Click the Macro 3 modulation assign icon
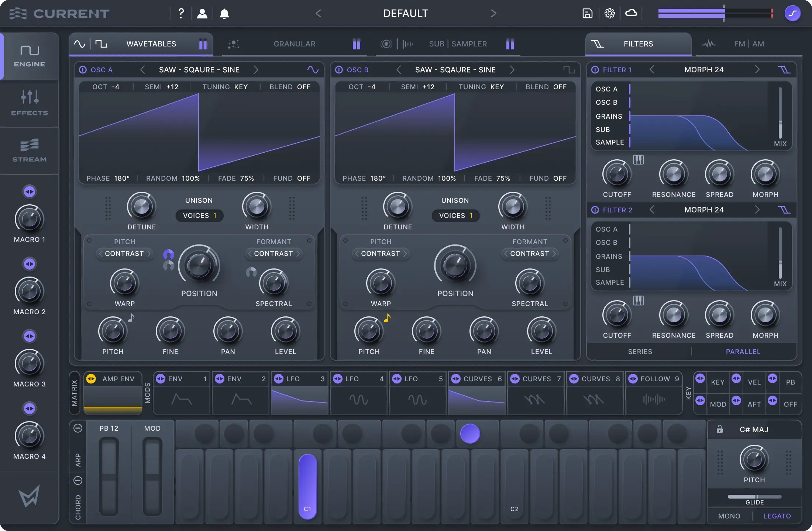 tap(30, 336)
